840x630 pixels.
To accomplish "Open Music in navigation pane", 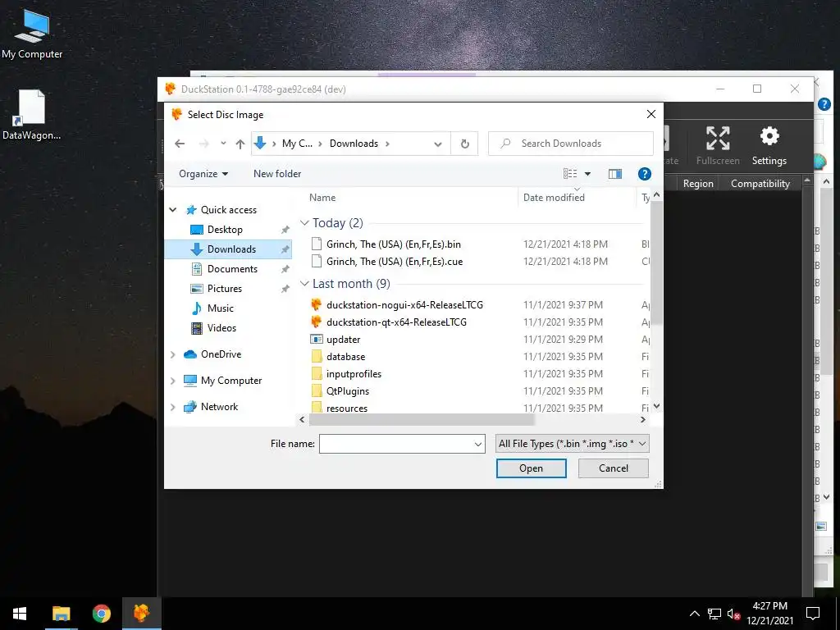I will point(220,308).
